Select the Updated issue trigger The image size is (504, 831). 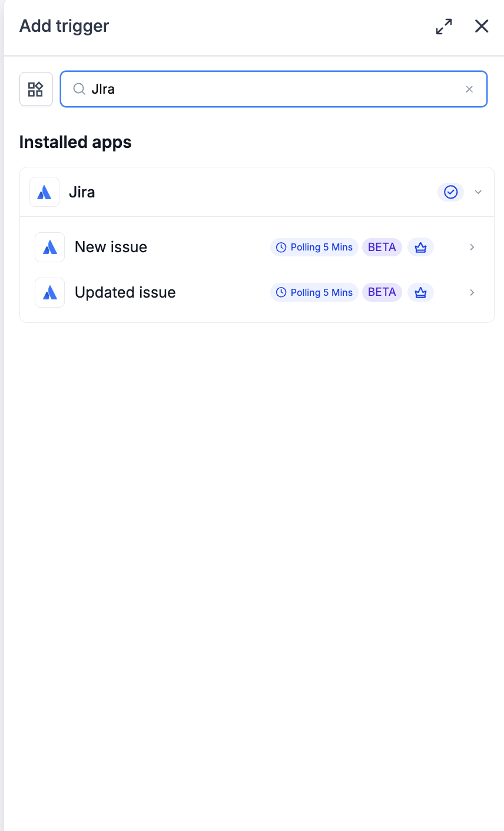click(257, 292)
